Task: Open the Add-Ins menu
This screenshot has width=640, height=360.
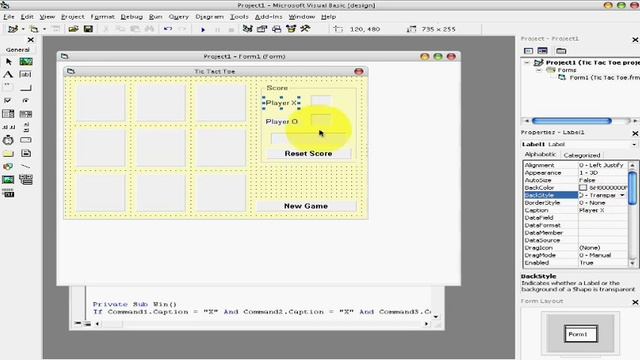Action: click(269, 17)
